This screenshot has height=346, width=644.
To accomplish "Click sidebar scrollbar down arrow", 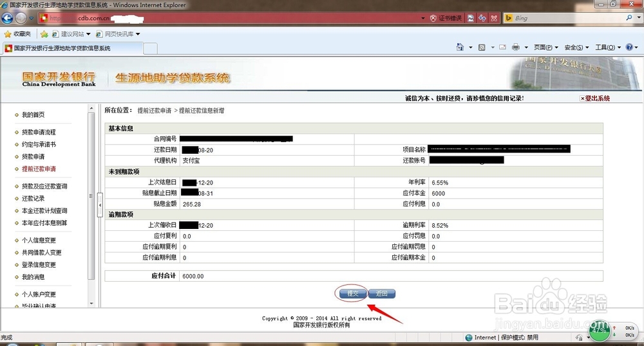I will (91, 304).
